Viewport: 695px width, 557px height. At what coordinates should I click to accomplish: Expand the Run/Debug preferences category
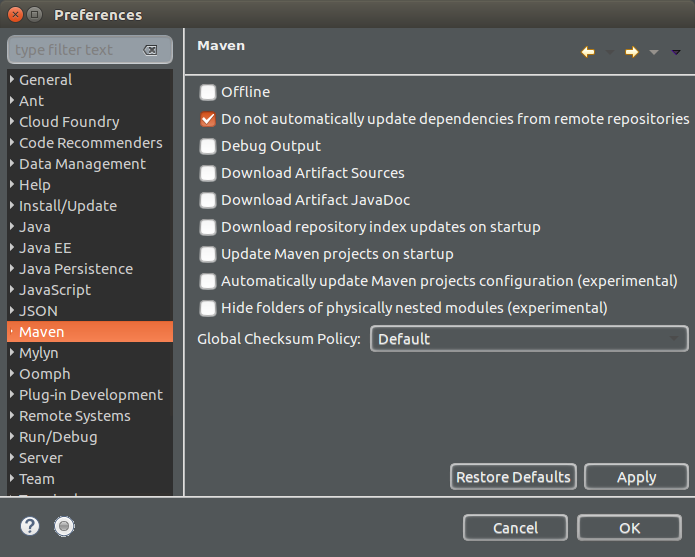(12, 437)
